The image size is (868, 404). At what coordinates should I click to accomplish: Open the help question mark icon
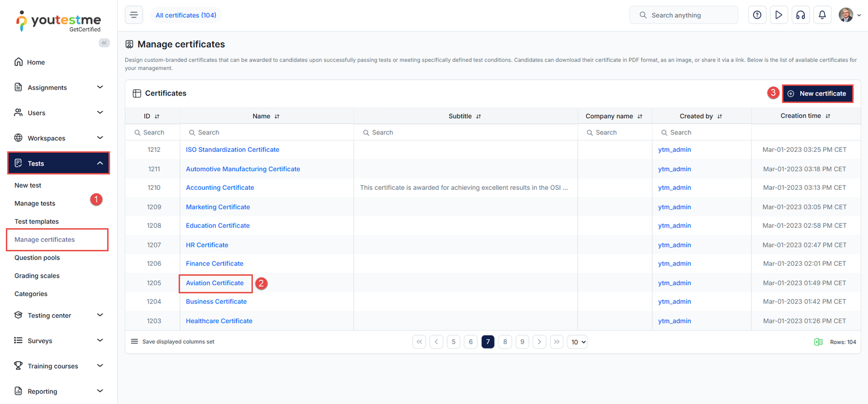(x=757, y=15)
